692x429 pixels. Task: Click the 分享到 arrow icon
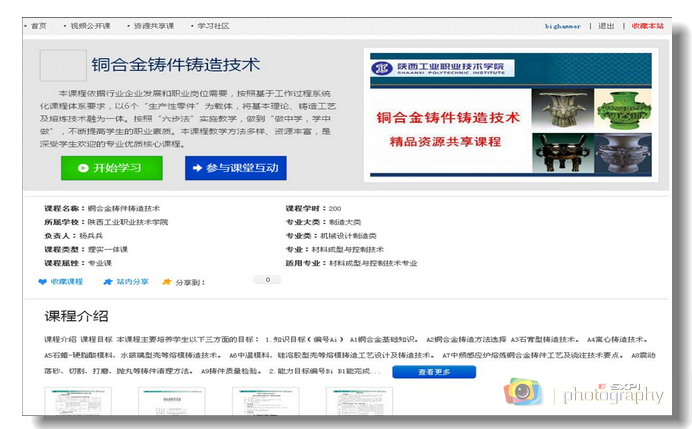click(x=167, y=282)
